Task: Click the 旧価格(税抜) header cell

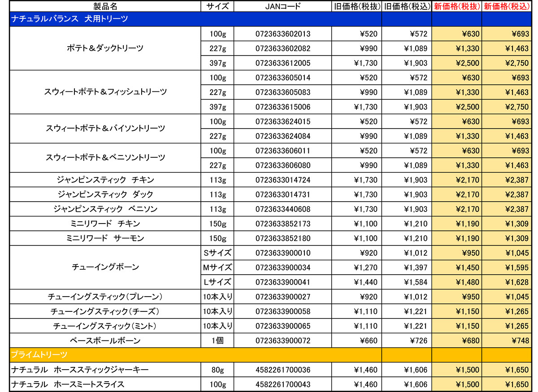Action: click(357, 6)
